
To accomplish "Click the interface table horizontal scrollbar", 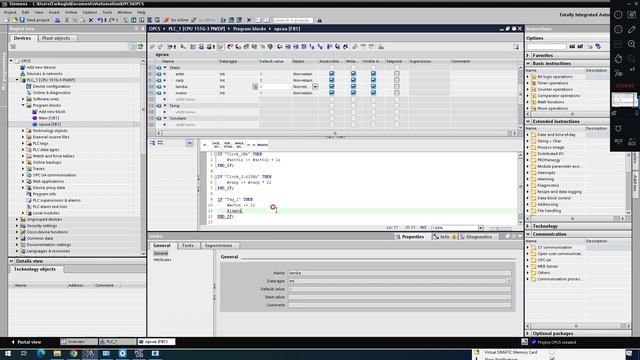I will [x=336, y=133].
